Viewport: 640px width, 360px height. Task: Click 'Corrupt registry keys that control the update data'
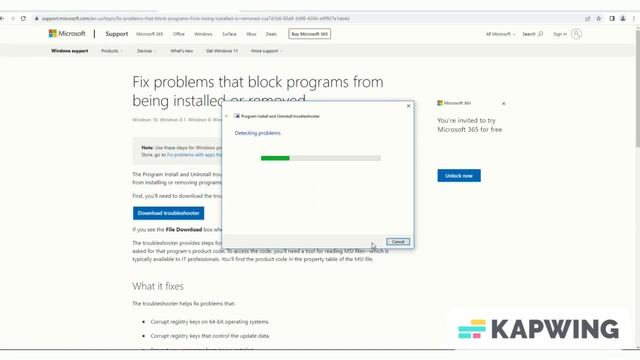click(x=210, y=336)
